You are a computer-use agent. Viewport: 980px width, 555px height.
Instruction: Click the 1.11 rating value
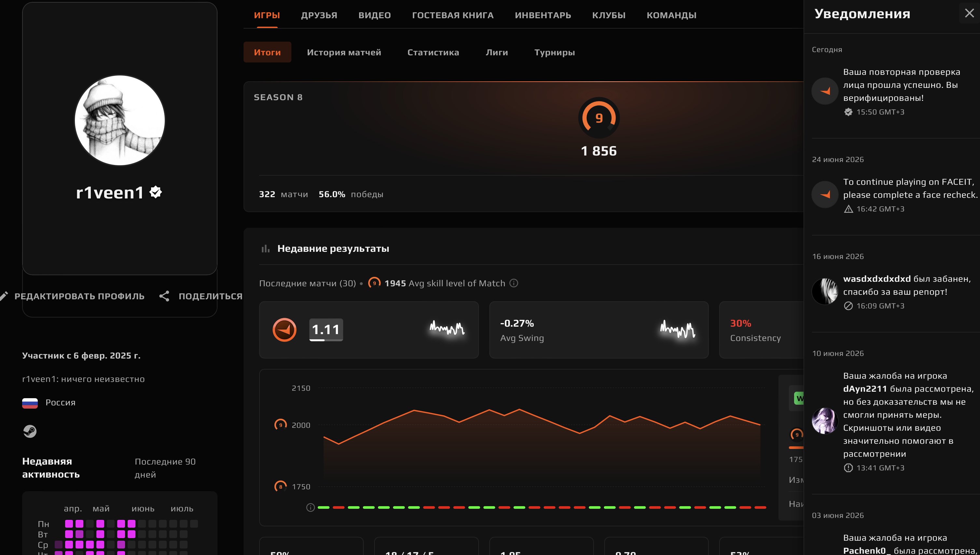pos(326,329)
